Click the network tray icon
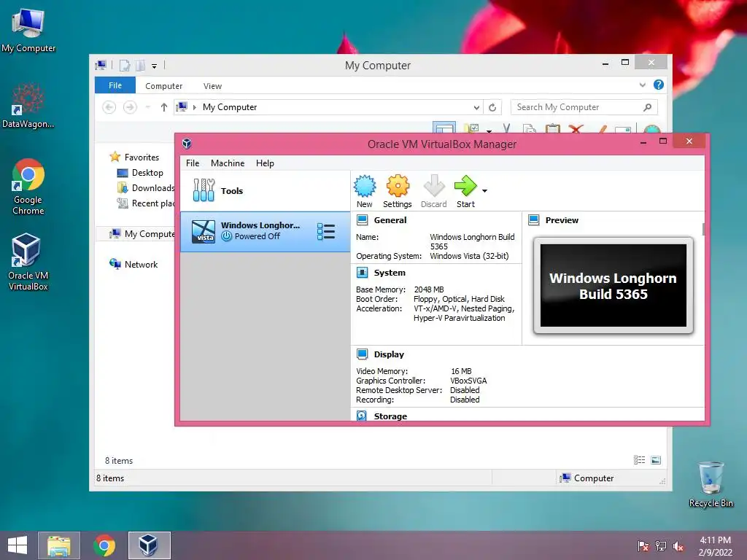This screenshot has width=747, height=560. pyautogui.click(x=661, y=545)
